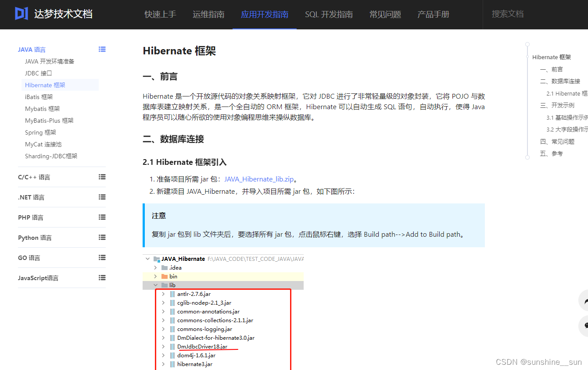Open the 运维指南 tab
This screenshot has height=370, width=588.
click(208, 14)
